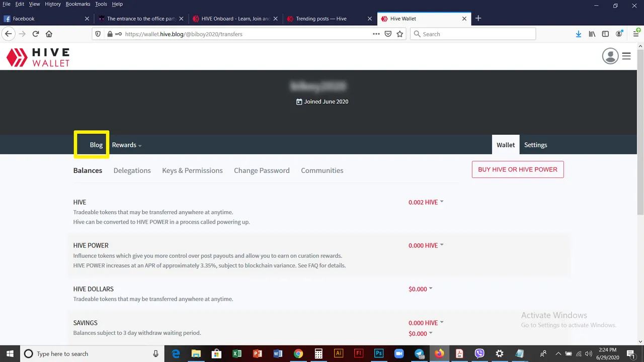Select the Wallet tab in header
Screen dimensions: 644x362
click(x=506, y=145)
